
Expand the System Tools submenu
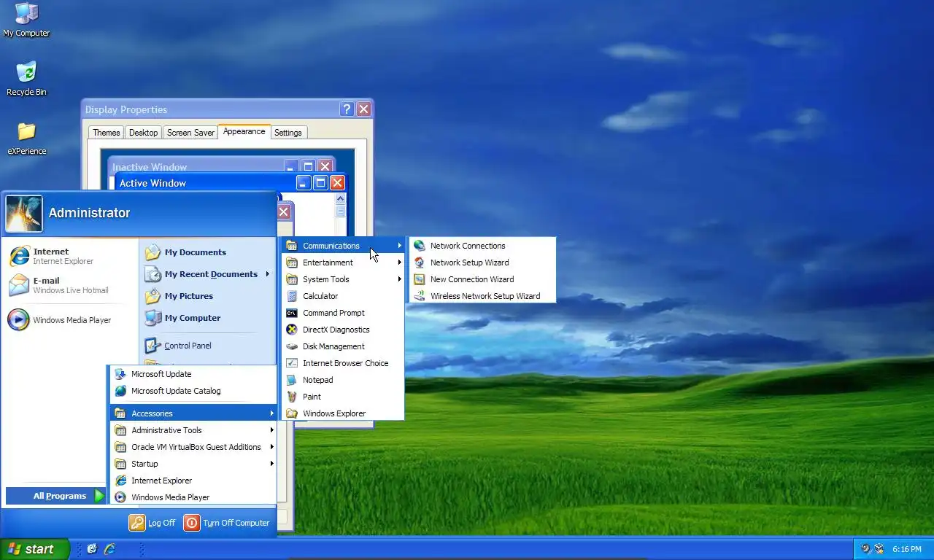343,279
